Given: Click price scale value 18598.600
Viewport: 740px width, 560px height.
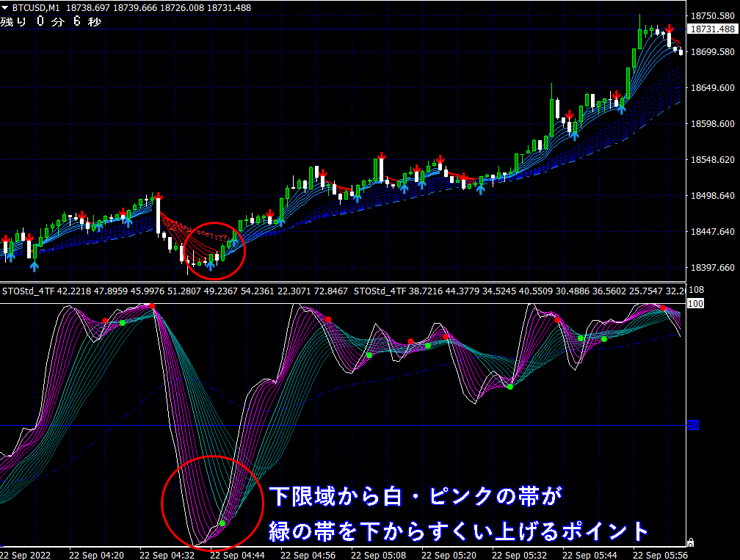Looking at the screenshot, I should (713, 123).
